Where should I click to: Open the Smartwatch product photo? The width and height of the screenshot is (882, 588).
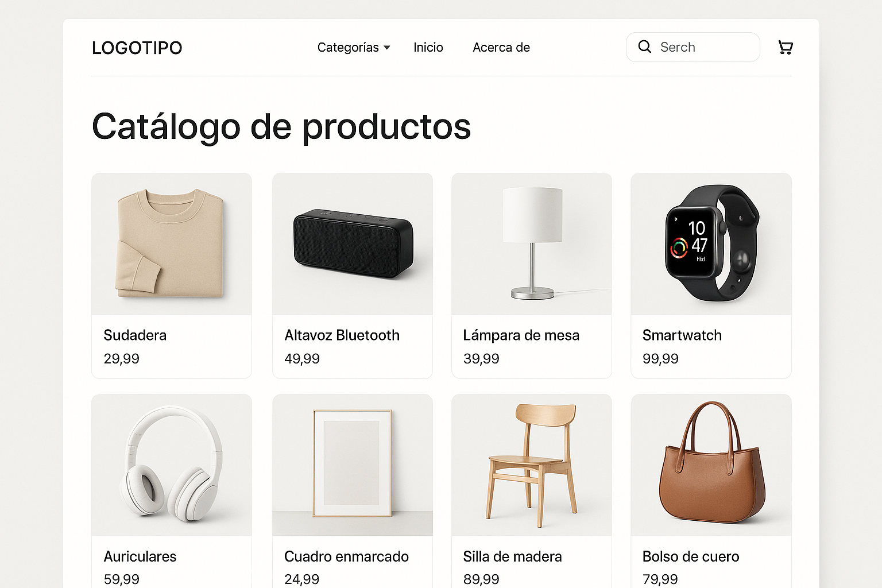711,244
